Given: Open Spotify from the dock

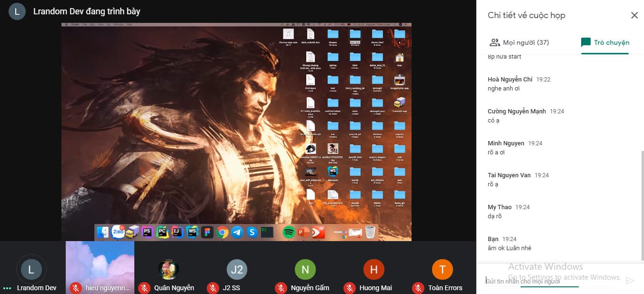Looking at the screenshot, I should [x=288, y=233].
